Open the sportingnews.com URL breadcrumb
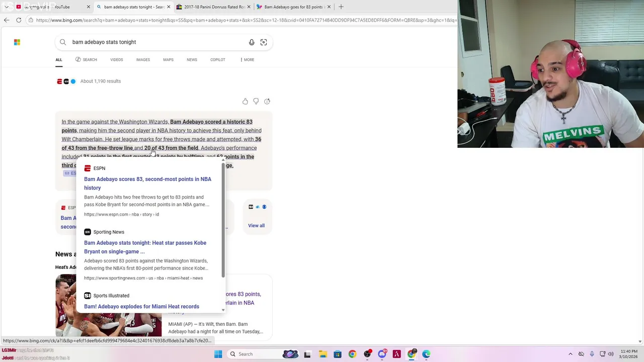The height and width of the screenshot is (362, 644). 143,278
